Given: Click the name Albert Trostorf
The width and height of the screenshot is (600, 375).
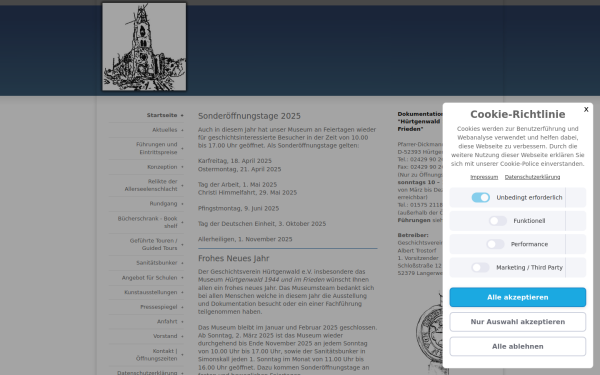Looking at the screenshot, I should 417,251.
